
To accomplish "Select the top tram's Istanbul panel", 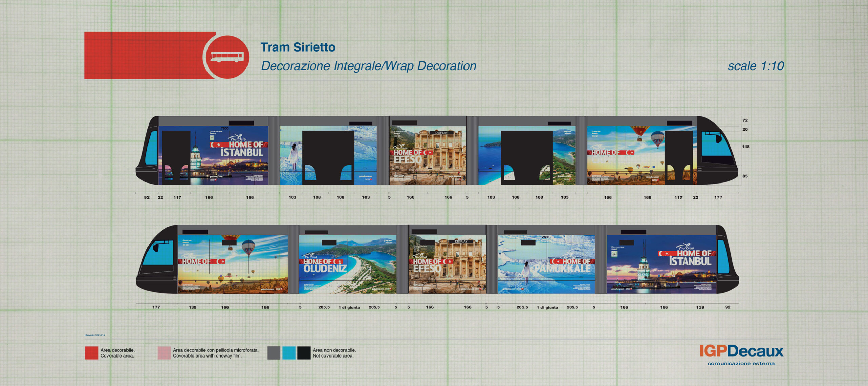I will 213,155.
